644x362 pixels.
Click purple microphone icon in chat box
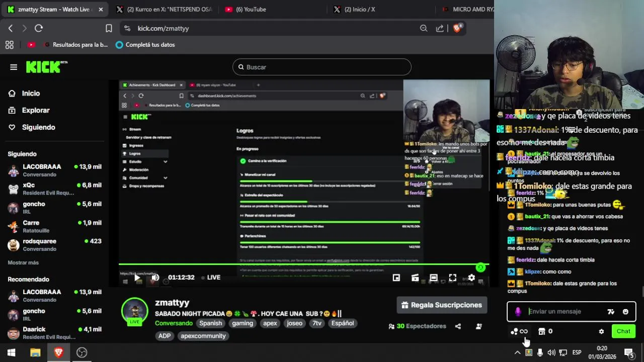[x=518, y=312]
